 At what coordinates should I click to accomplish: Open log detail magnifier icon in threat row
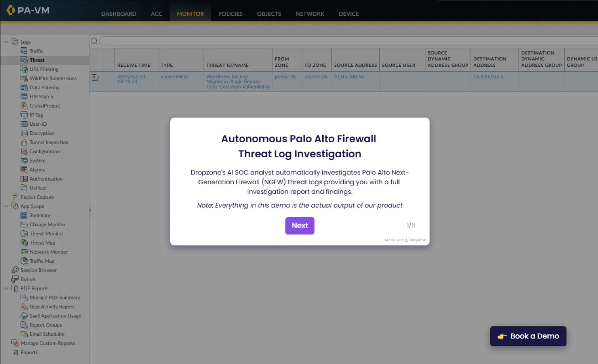tap(95, 77)
